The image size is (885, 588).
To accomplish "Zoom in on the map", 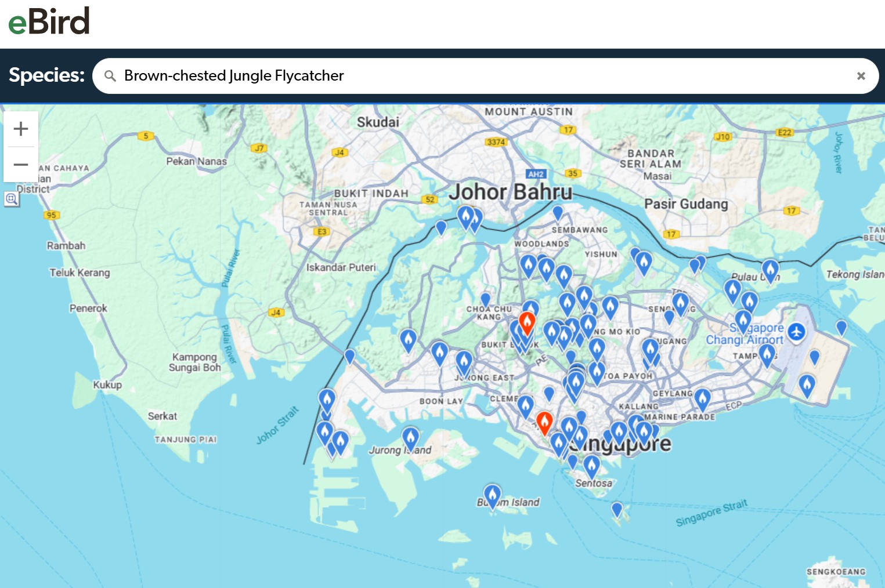I will 21,129.
